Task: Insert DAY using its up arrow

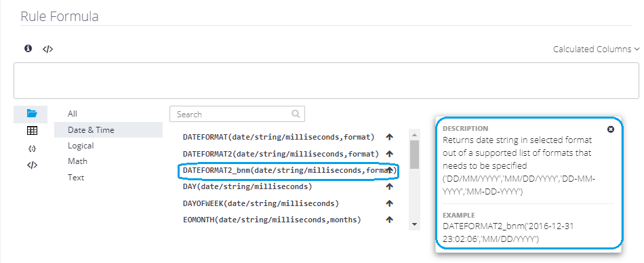Action: (390, 186)
